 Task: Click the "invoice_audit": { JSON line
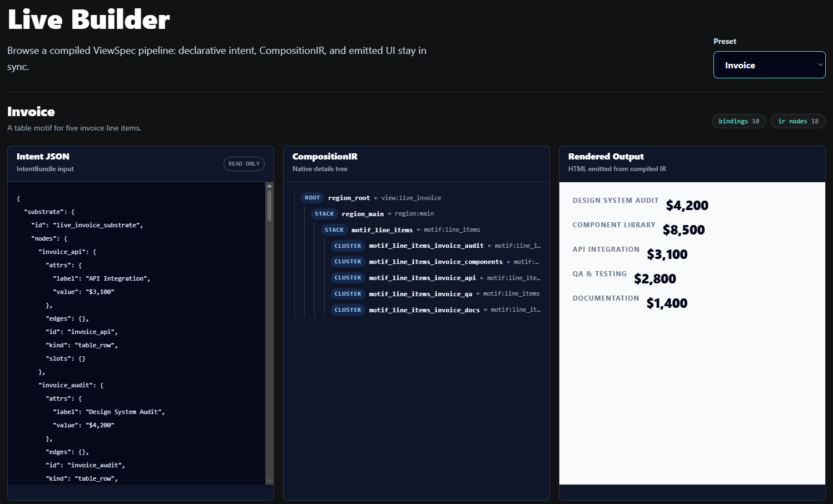(71, 385)
